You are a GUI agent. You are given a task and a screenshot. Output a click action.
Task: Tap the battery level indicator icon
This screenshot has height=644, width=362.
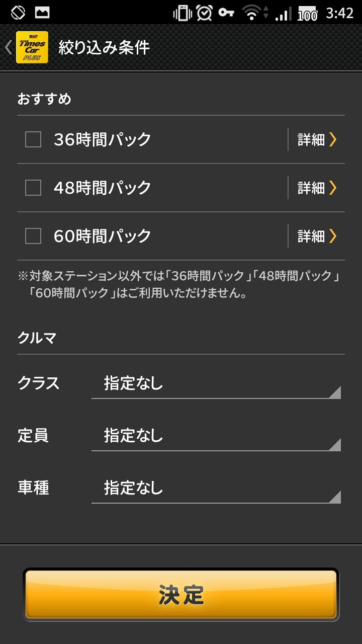[307, 14]
